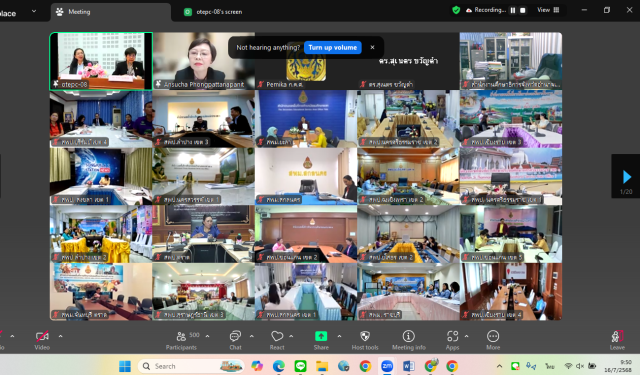The height and width of the screenshot is (375, 640).
Task: Click the ไทย language indicator
Action: point(550,366)
